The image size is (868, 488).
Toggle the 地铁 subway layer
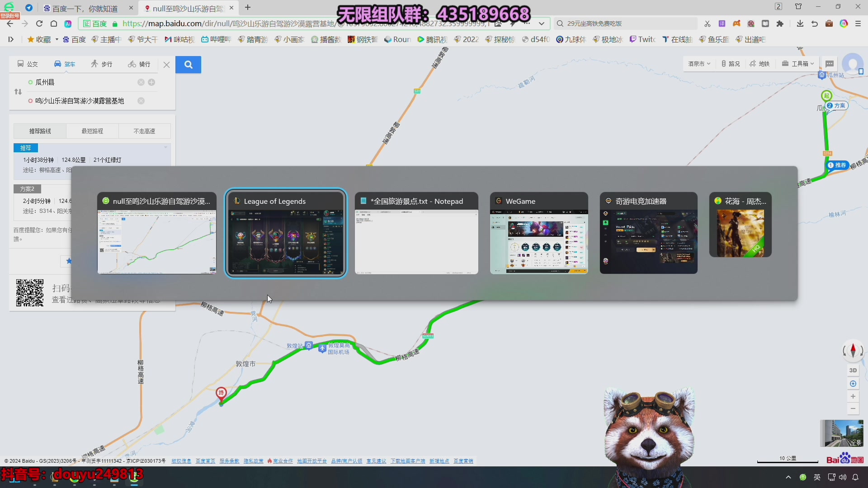759,64
